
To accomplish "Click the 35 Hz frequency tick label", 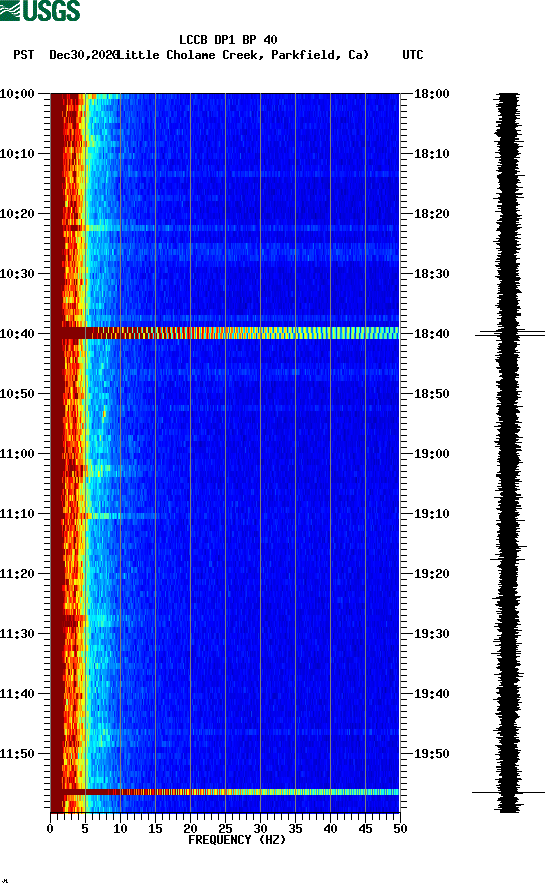I will [295, 829].
